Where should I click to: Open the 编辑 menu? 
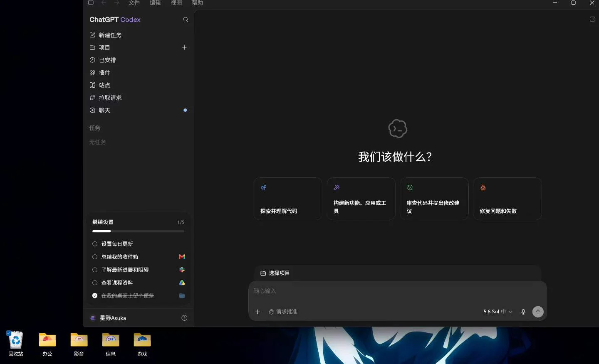[155, 3]
